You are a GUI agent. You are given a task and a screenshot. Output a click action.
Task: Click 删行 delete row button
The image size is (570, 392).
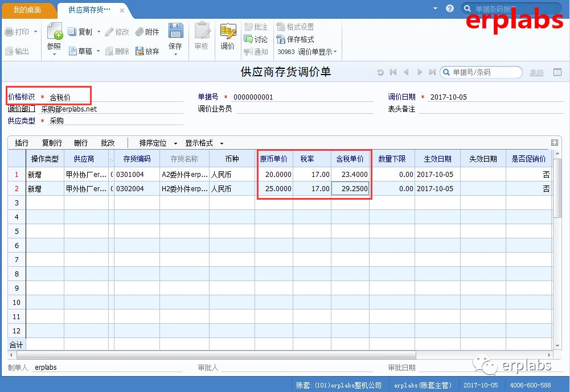(81, 143)
